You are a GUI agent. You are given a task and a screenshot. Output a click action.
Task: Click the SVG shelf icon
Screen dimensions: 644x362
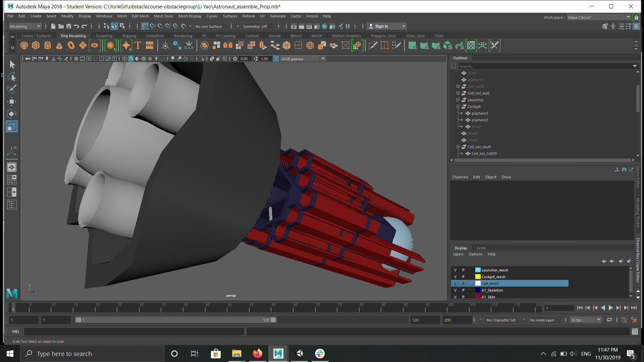(x=150, y=46)
